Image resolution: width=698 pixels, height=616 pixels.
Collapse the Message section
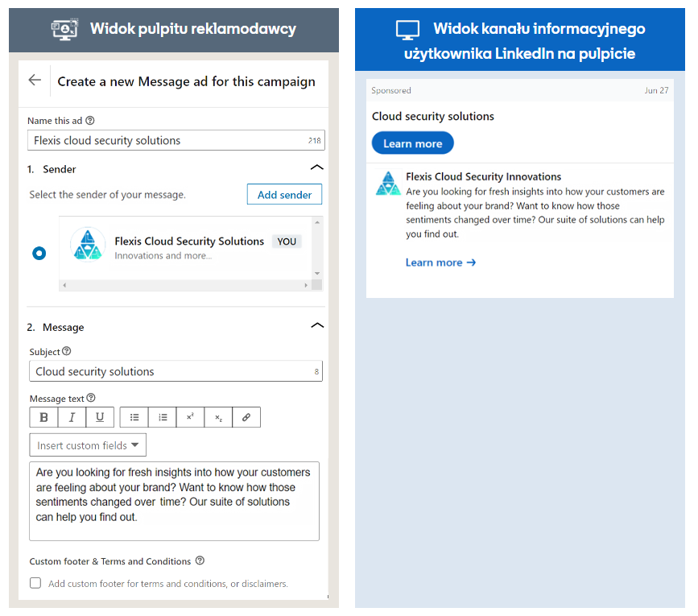tap(316, 326)
